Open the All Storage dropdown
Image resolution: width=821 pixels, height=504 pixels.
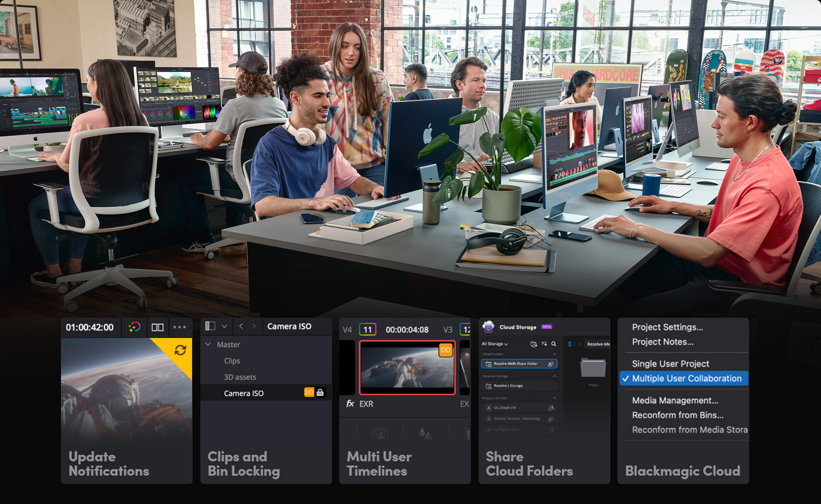495,344
